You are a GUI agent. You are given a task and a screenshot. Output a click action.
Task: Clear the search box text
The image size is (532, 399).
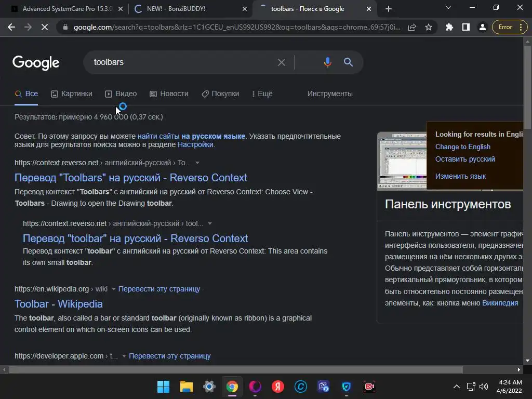[281, 62]
